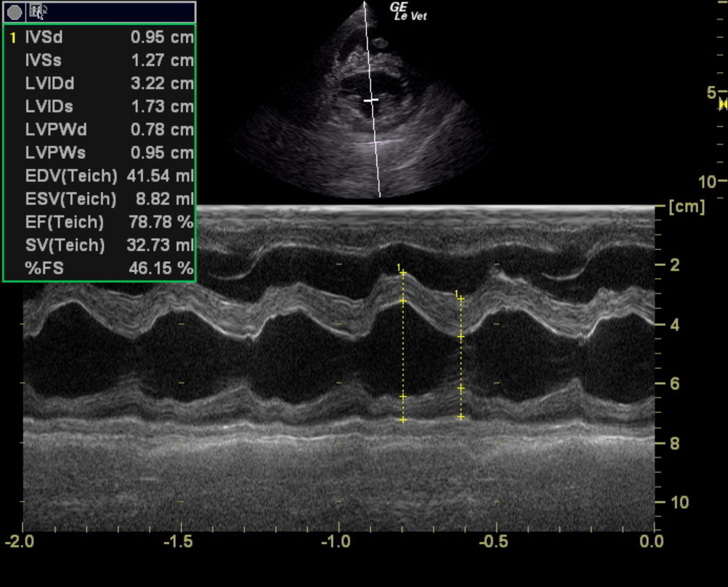728x587 pixels.
Task: Click top caliper cross of diastolic measurement line
Action: (x=403, y=273)
